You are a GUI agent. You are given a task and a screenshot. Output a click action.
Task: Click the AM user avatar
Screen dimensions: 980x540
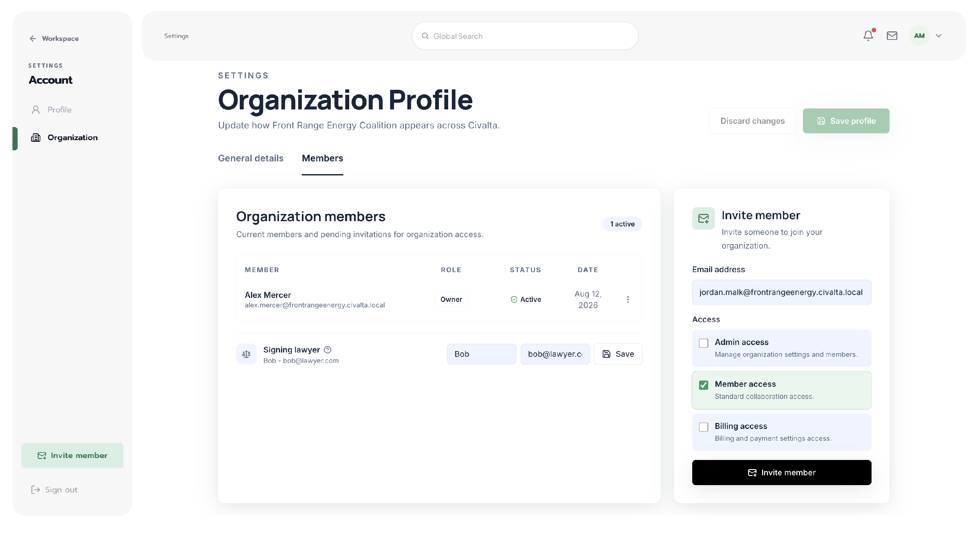(919, 36)
